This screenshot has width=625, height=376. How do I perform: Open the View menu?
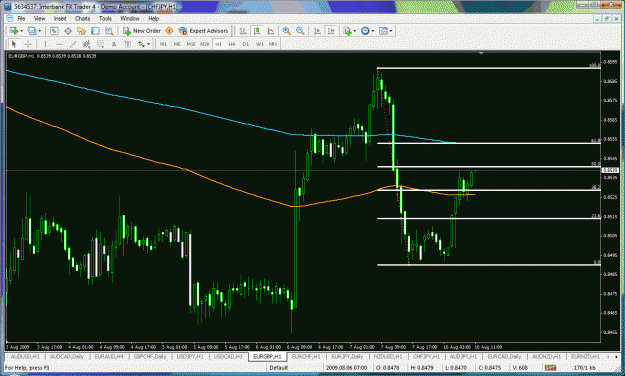pos(39,18)
